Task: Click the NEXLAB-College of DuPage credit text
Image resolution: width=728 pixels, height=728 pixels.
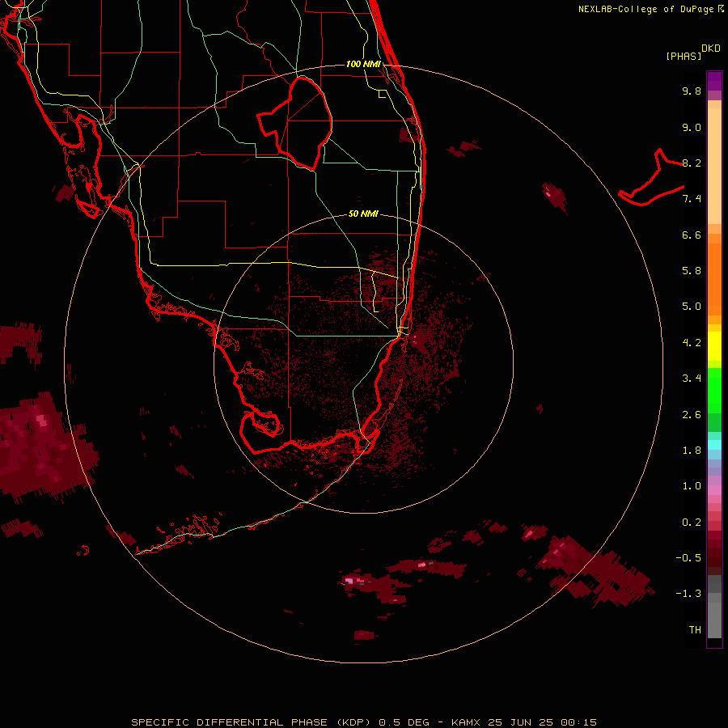Action: (x=645, y=9)
